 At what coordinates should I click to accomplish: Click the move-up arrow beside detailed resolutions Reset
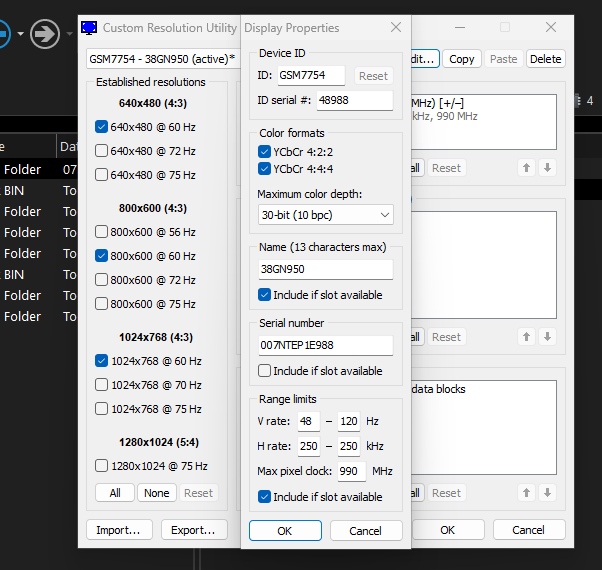526,168
